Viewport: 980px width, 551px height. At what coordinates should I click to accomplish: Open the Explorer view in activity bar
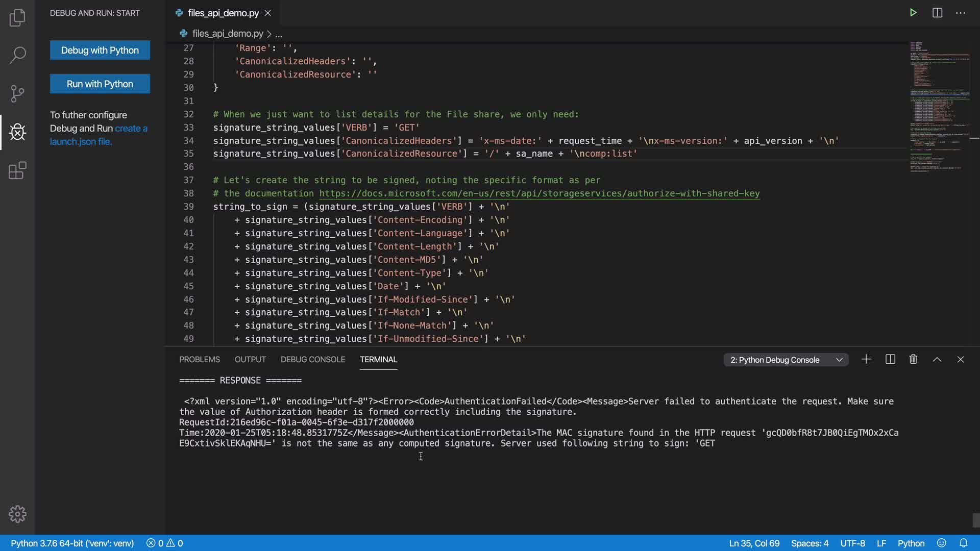(17, 18)
